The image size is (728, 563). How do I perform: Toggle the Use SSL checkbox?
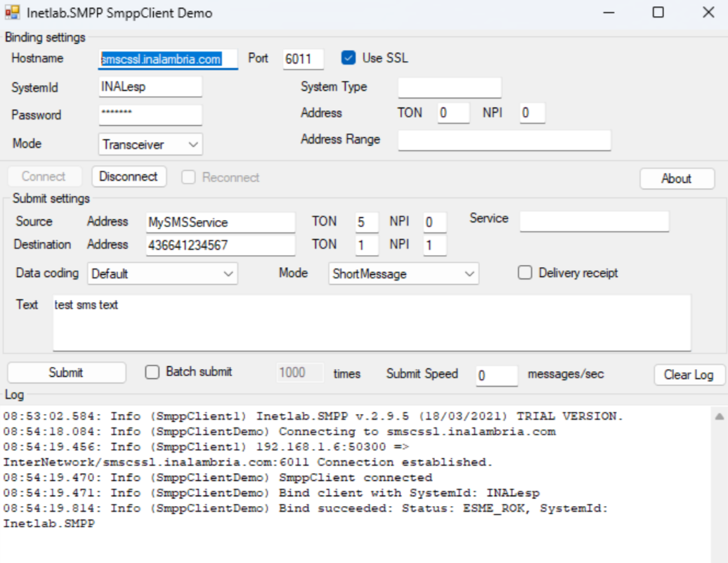[349, 58]
